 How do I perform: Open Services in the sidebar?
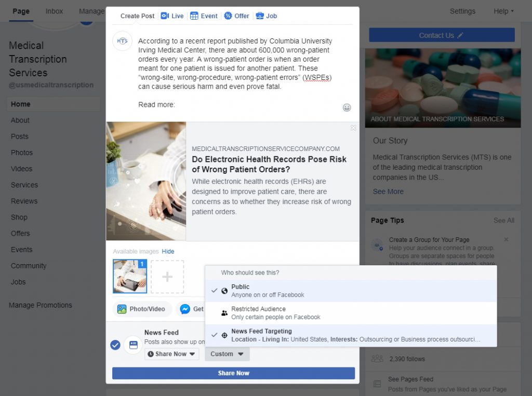[24, 185]
